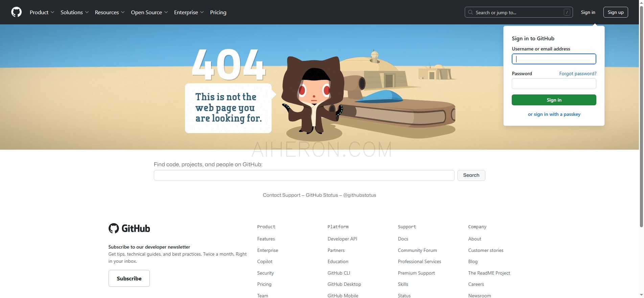The width and height of the screenshot is (644, 298).
Task: Expand the Resources menu
Action: click(110, 12)
